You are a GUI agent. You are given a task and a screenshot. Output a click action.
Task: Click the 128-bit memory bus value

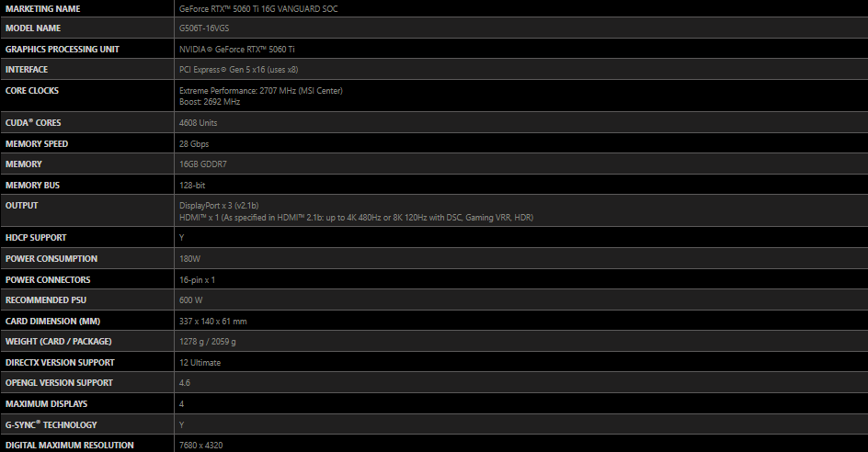point(192,186)
